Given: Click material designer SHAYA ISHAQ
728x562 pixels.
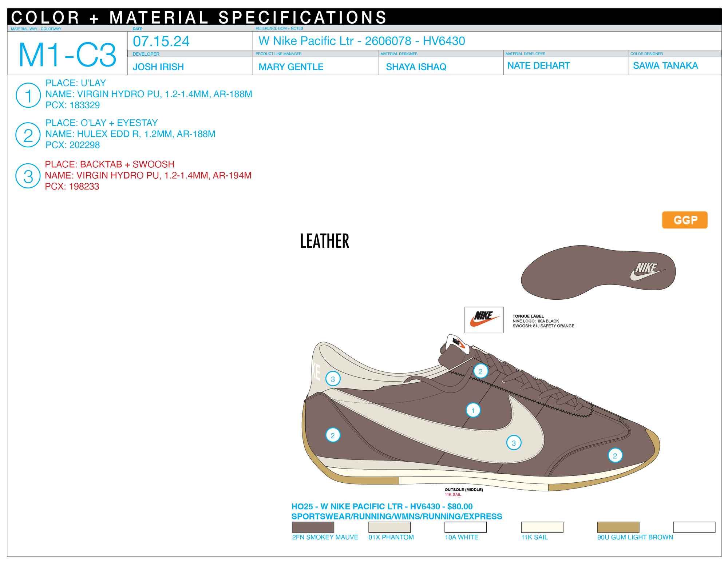Looking at the screenshot, I should [416, 67].
